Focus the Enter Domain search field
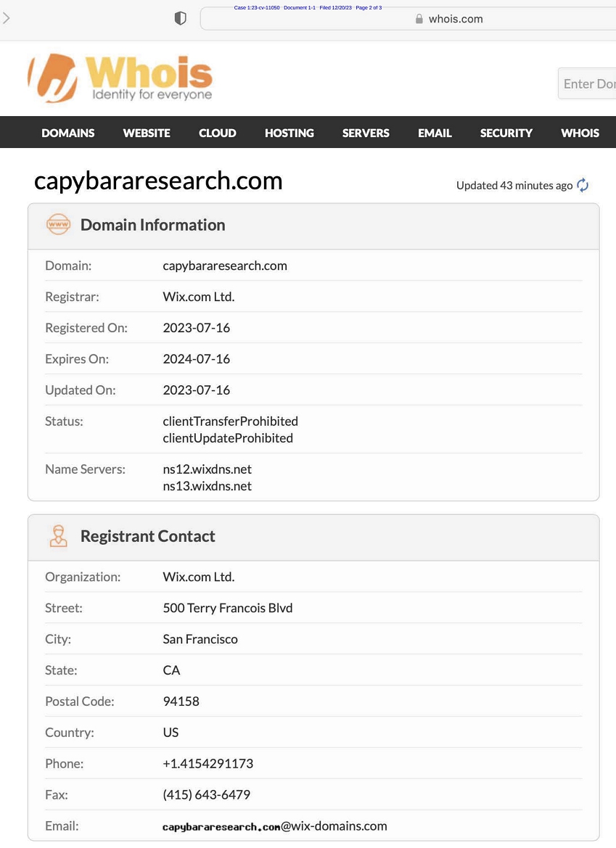This screenshot has width=616, height=848. pos(588,84)
